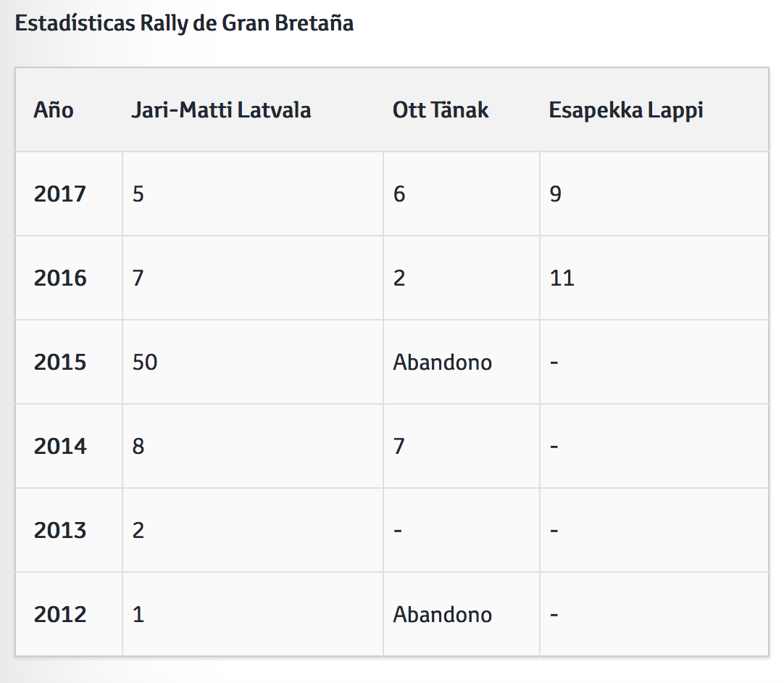Click the 'Ott Tänak' column header
784x683 pixels.
coord(441,110)
